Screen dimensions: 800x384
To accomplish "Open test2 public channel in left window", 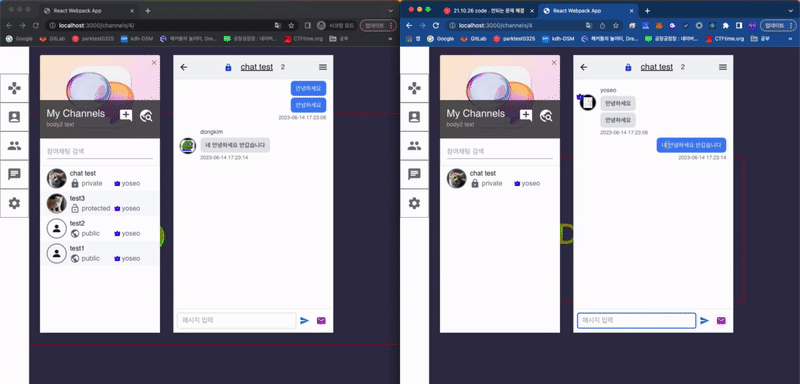I will click(100, 228).
